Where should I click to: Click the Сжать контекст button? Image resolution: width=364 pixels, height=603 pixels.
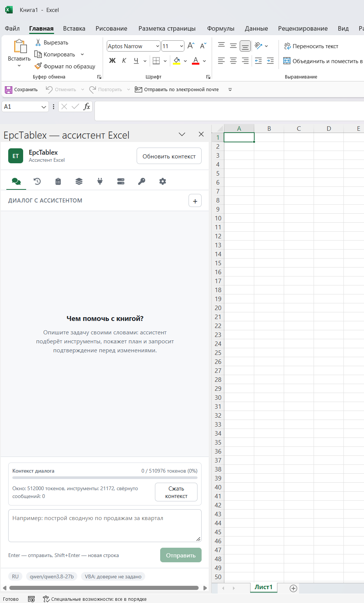[176, 492]
